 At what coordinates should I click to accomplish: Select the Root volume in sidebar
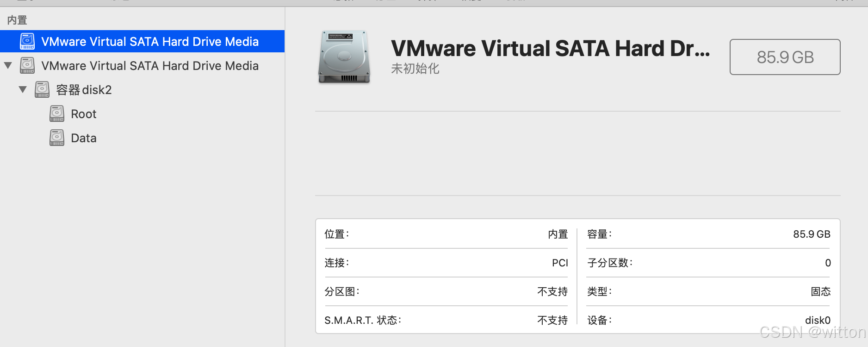84,114
